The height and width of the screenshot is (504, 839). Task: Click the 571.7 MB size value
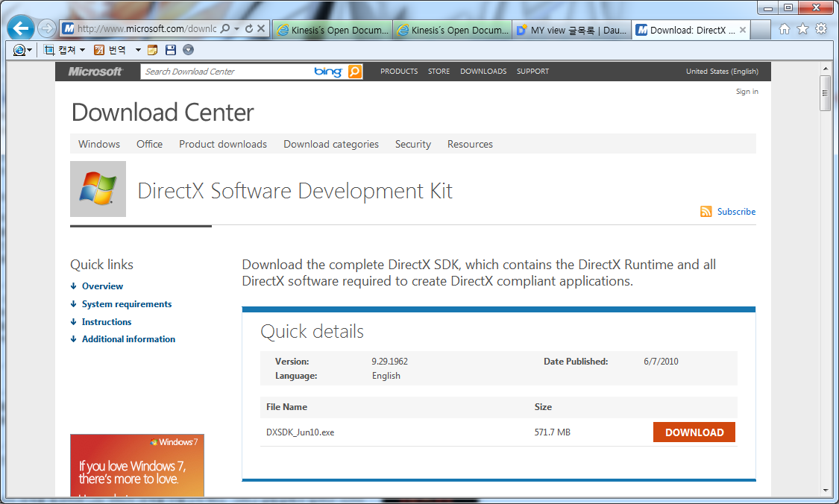[552, 432]
